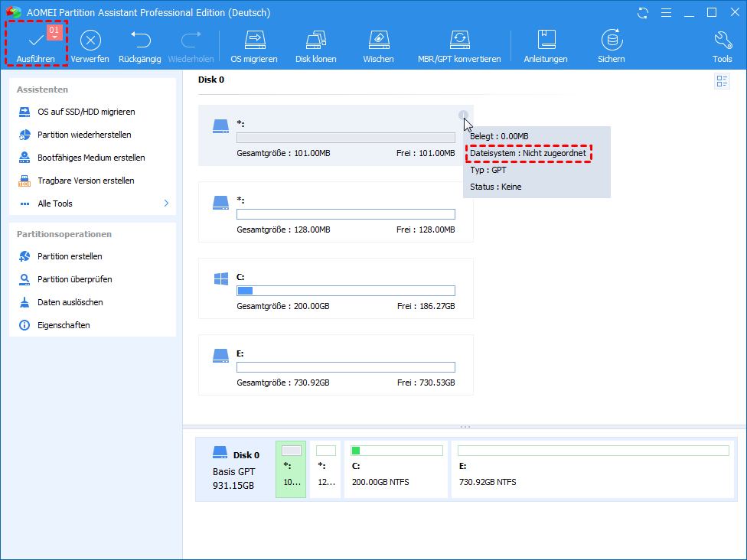The height and width of the screenshot is (560, 747).
Task: Expand Alle Tools chevron arrow
Action: (166, 203)
